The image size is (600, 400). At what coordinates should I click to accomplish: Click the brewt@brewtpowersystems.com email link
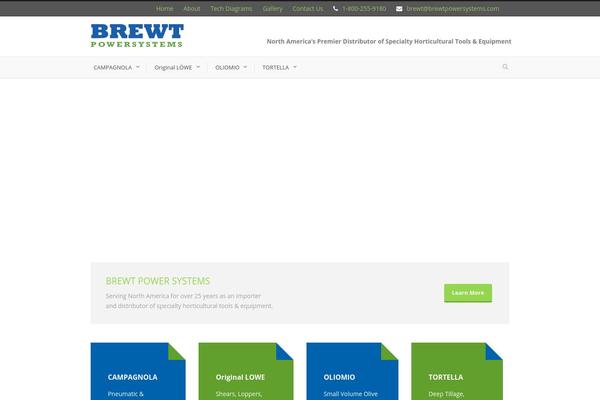tap(453, 8)
